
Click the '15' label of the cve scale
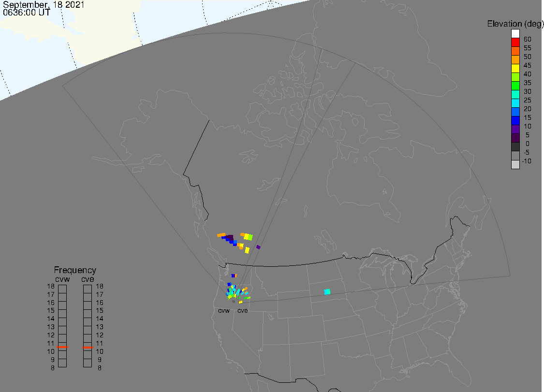[100, 311]
